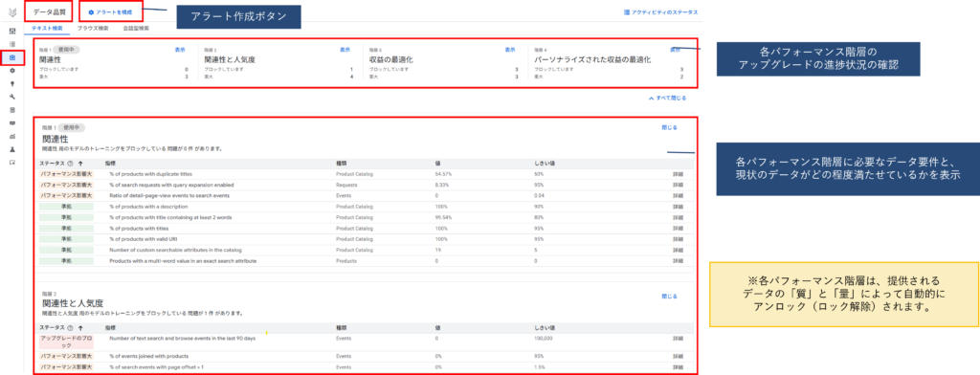Click the アップグレードのブロック status badge

coord(66,342)
